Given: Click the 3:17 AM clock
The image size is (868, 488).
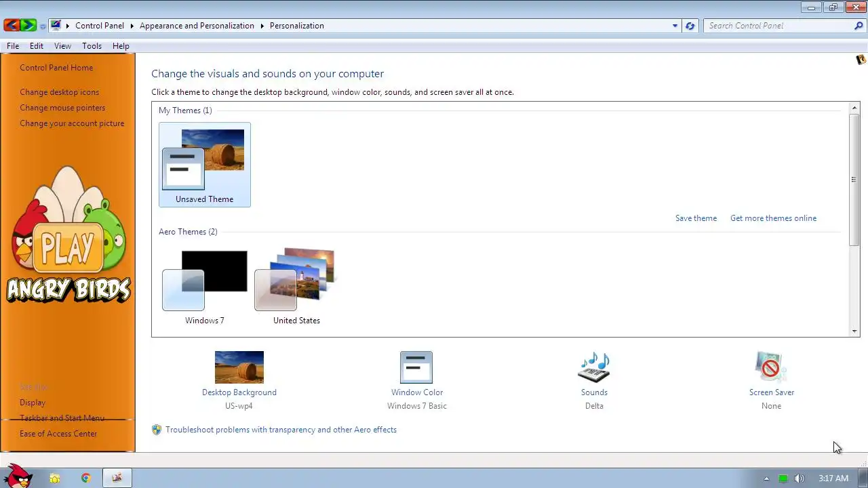Looking at the screenshot, I should 833,478.
